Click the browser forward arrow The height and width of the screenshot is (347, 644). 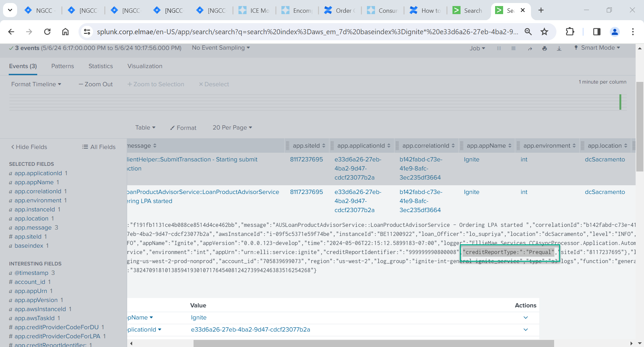pyautogui.click(x=29, y=32)
